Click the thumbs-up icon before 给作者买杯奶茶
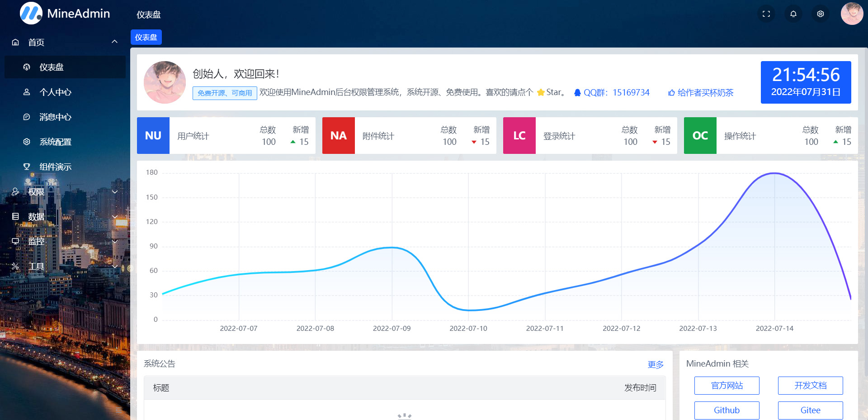868x420 pixels. pyautogui.click(x=672, y=93)
